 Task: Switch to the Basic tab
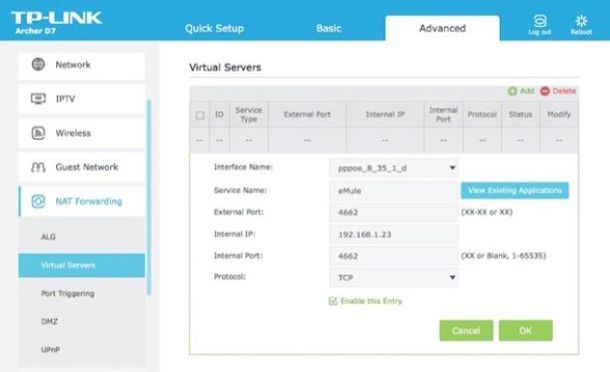click(329, 28)
